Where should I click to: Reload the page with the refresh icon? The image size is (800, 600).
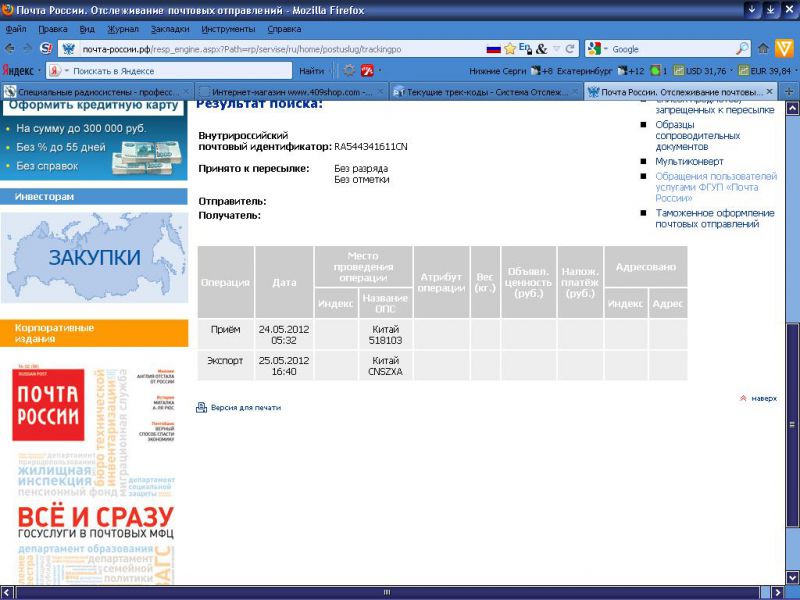click(570, 48)
